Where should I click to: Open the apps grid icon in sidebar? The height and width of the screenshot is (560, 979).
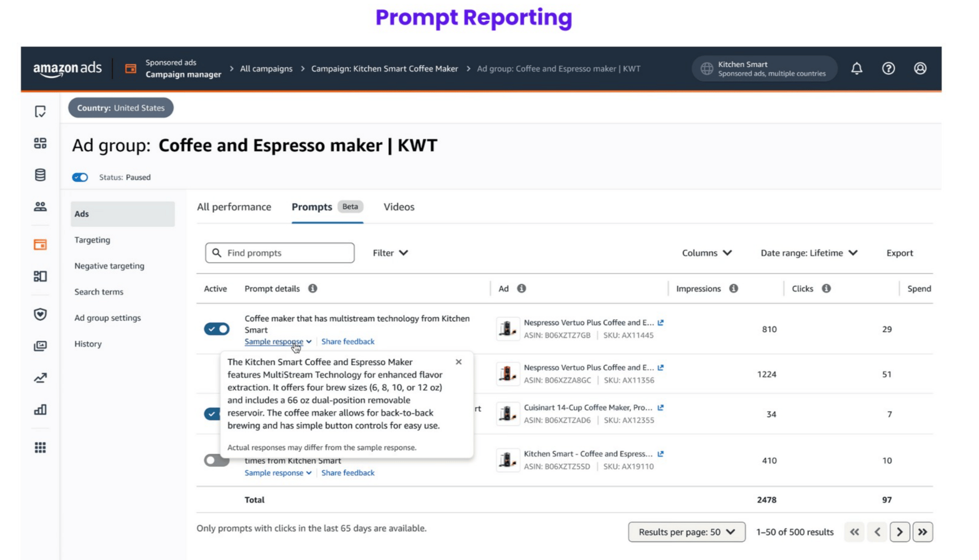coord(40,447)
